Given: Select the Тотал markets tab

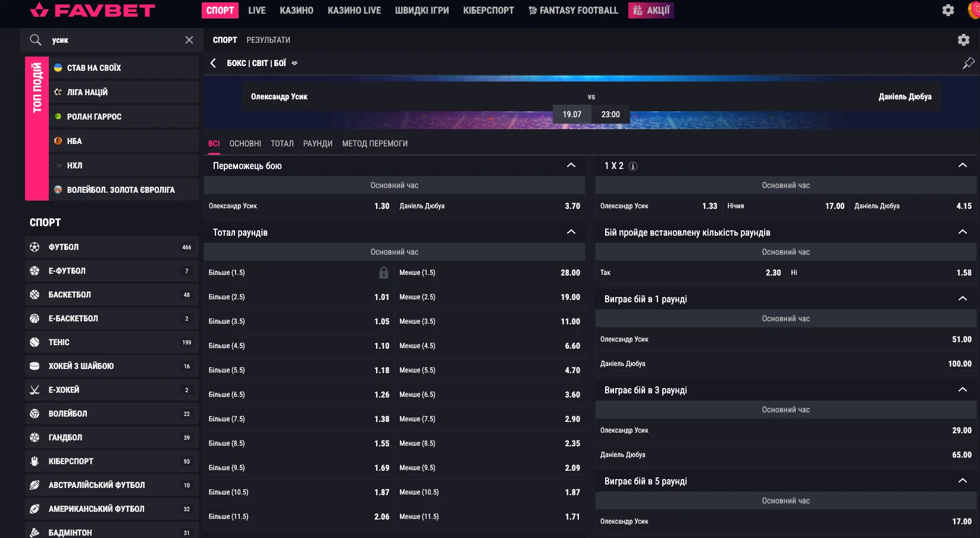Looking at the screenshot, I should [x=282, y=143].
